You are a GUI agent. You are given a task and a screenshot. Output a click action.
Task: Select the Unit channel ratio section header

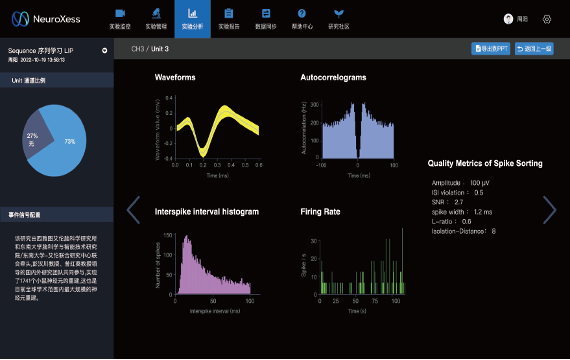click(57, 80)
